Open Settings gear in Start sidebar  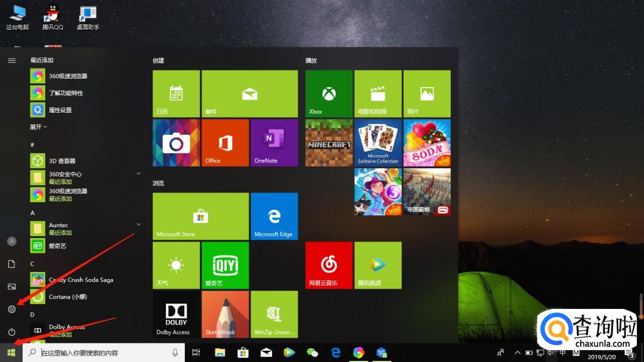[11, 309]
